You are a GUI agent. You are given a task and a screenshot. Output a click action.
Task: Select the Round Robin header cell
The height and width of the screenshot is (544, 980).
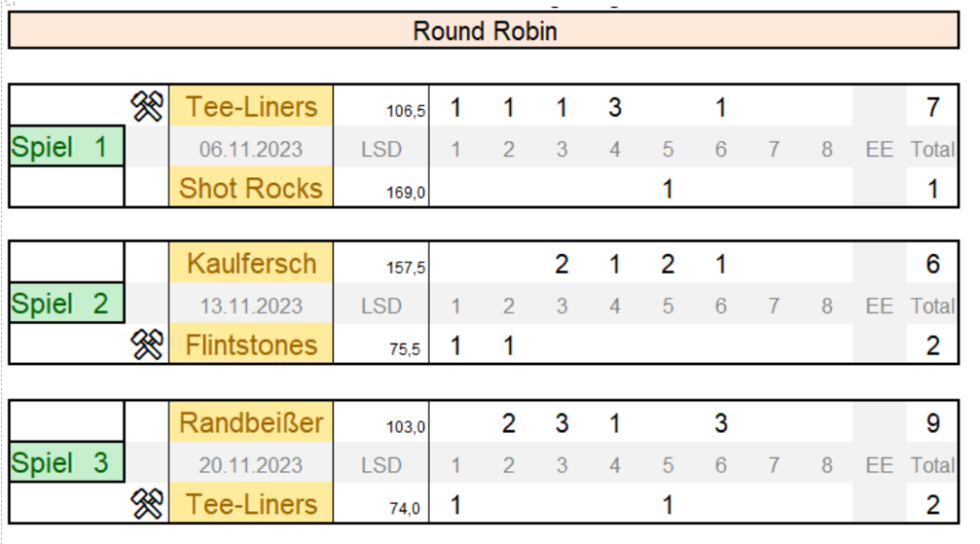483,31
